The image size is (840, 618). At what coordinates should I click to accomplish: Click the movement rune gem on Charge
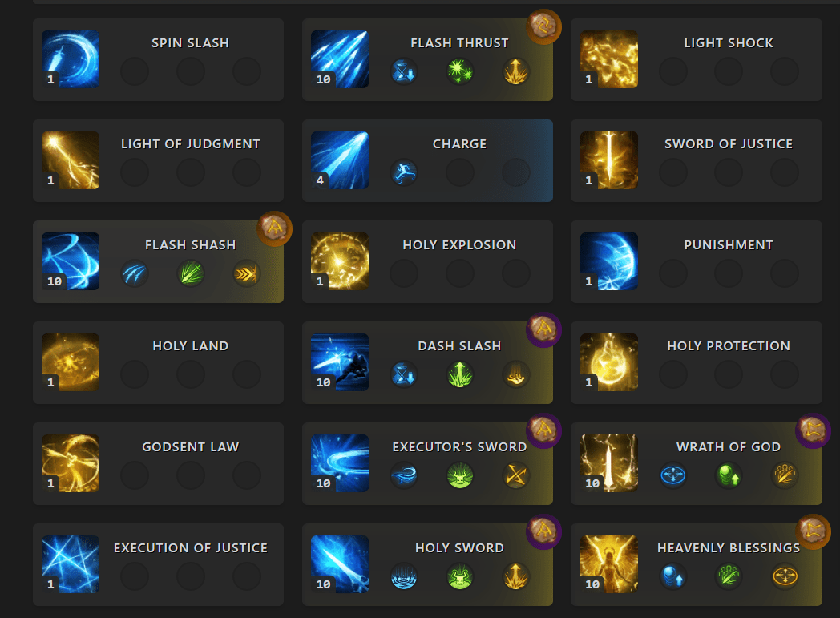pos(404,172)
